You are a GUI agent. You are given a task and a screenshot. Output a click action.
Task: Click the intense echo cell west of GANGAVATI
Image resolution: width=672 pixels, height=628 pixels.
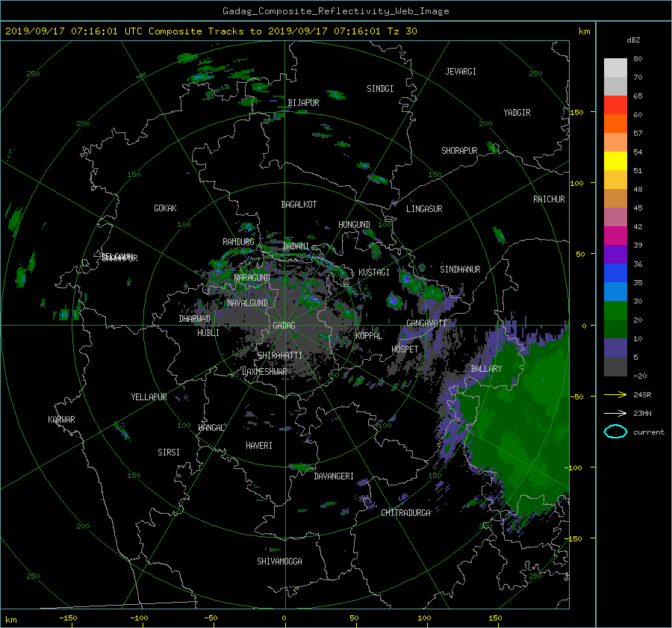point(393,300)
